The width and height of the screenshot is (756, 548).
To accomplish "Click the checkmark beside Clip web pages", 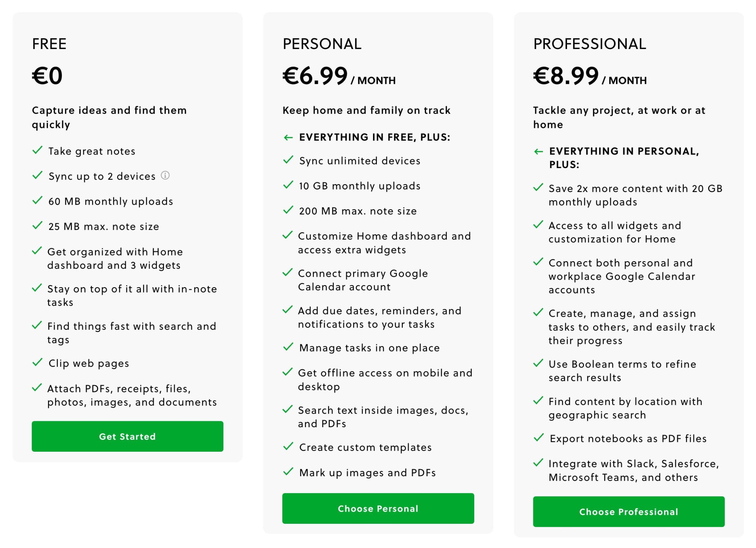I will (37, 362).
